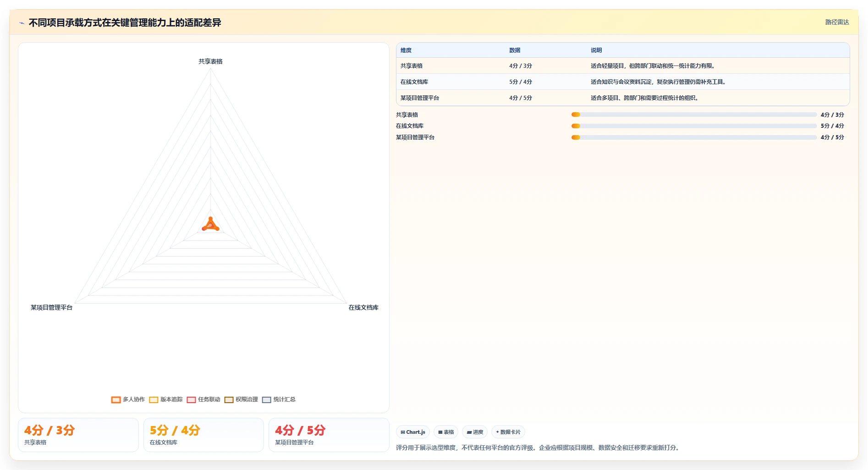Click the Chart.js tag
The image size is (868, 470).
pyautogui.click(x=413, y=432)
